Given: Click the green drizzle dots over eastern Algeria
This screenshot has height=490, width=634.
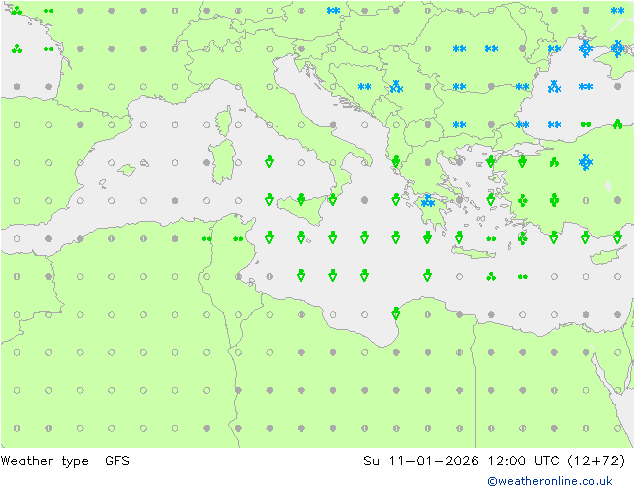Looking at the screenshot, I should (207, 239).
